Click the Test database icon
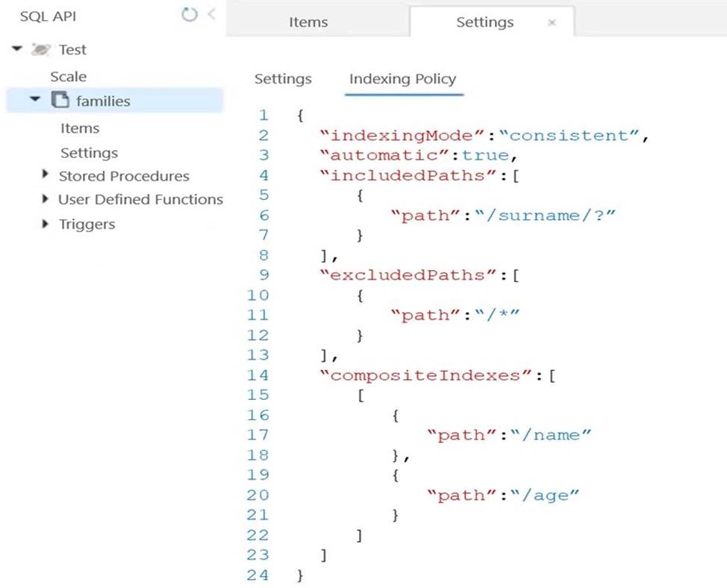727x588 pixels. pyautogui.click(x=37, y=50)
